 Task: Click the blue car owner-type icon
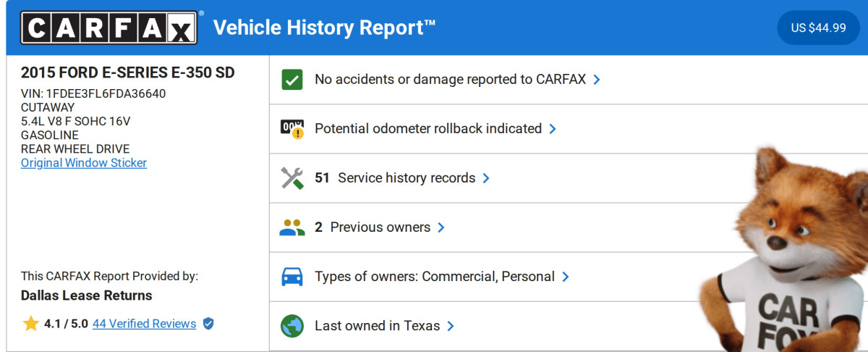[292, 277]
